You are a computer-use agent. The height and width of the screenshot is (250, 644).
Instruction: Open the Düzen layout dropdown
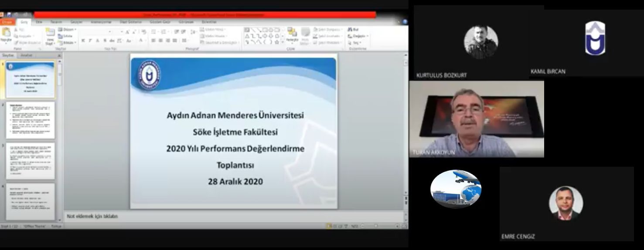tap(67, 30)
